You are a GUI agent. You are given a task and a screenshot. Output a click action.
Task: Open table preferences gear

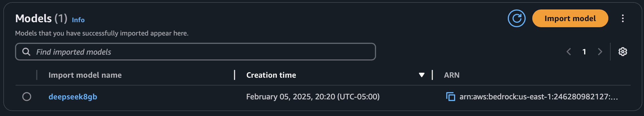tap(623, 52)
